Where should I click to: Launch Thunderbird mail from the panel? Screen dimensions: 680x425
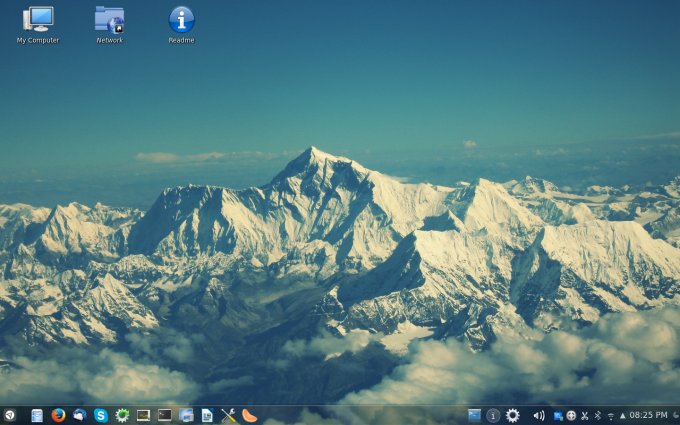(80, 415)
